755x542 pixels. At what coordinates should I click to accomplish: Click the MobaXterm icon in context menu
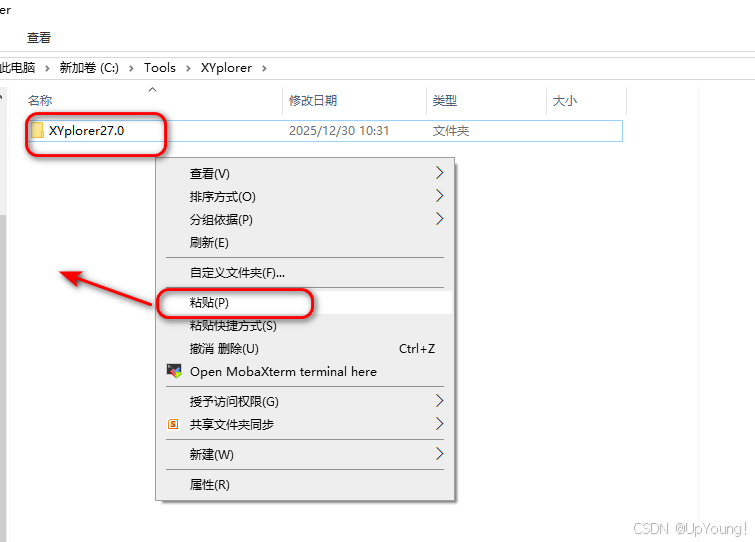[x=174, y=371]
